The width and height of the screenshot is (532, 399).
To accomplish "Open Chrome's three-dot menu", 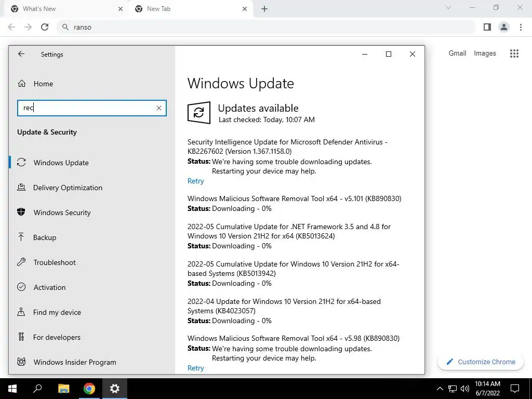I will click(521, 27).
